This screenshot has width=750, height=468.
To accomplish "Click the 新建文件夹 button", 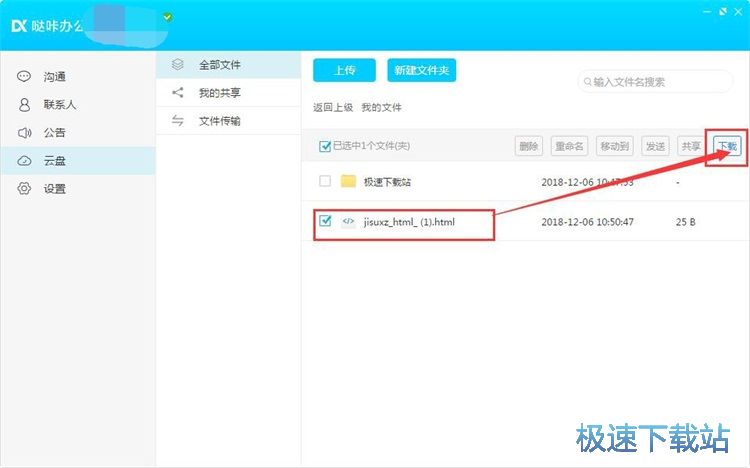I will pos(421,70).
